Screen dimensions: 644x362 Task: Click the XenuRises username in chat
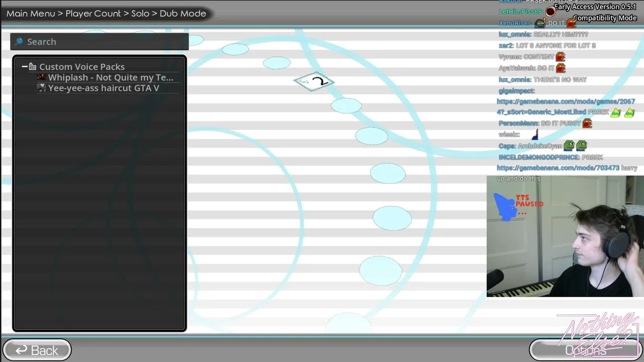tap(515, 23)
